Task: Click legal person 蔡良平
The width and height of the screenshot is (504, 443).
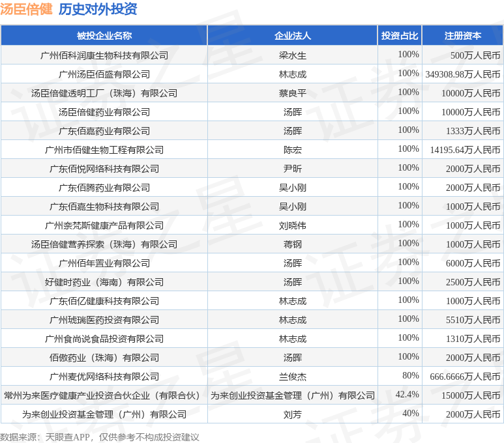Action: [293, 93]
